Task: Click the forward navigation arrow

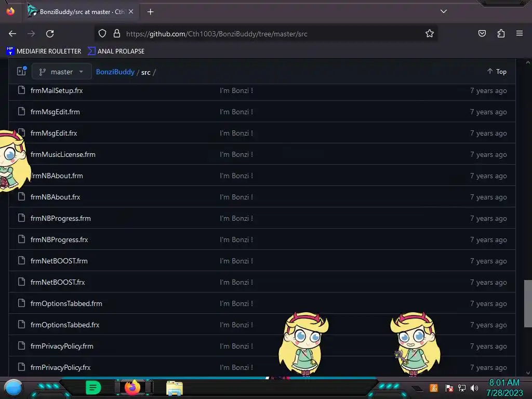Action: pyautogui.click(x=31, y=34)
